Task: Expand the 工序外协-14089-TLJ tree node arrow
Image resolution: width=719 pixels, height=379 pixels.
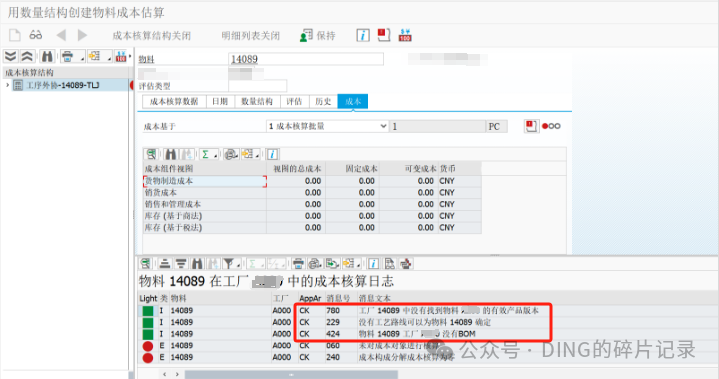Action: point(7,85)
